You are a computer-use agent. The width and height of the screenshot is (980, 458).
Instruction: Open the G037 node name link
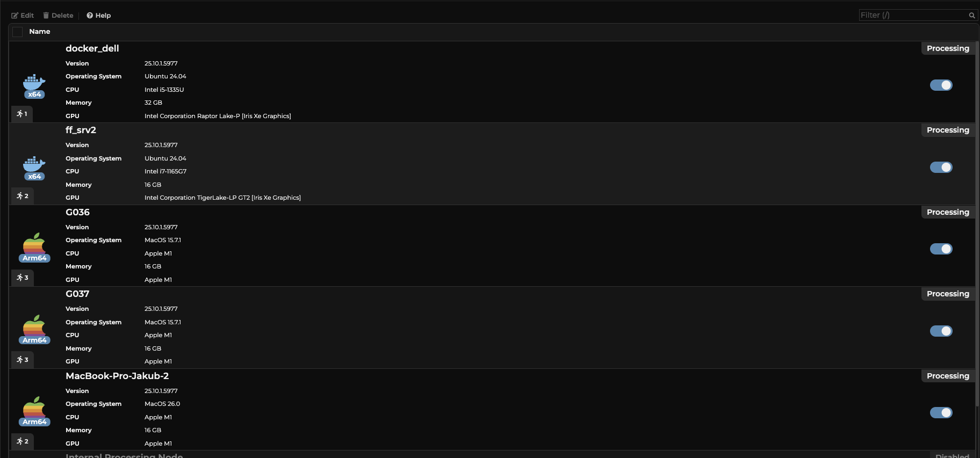(x=77, y=294)
